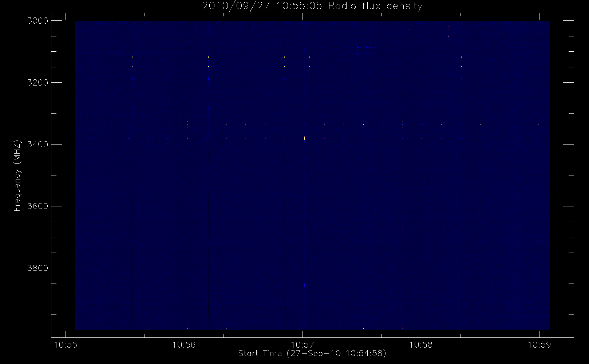Click the 3200 frequency tick label
Screen dimensions: 589x364
[x=37, y=83]
